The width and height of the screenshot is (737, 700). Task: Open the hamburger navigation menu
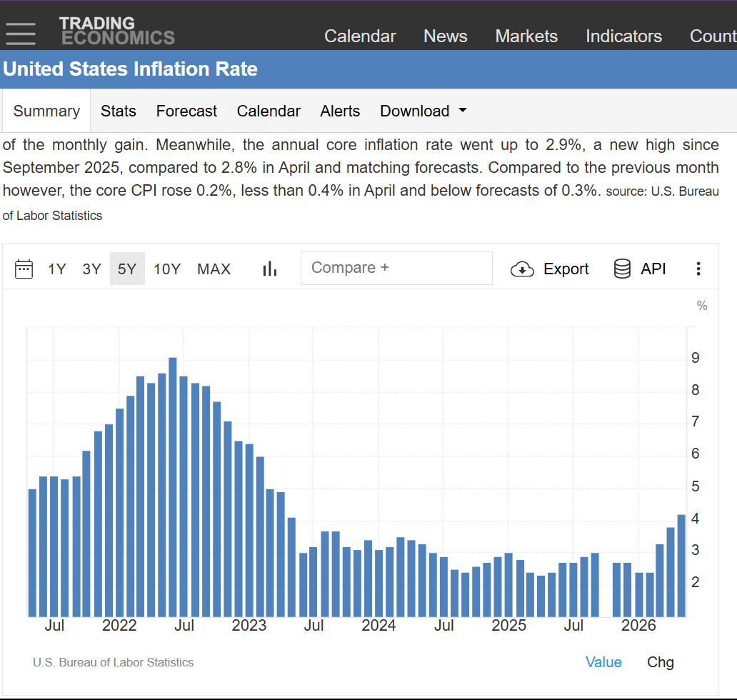pos(20,34)
